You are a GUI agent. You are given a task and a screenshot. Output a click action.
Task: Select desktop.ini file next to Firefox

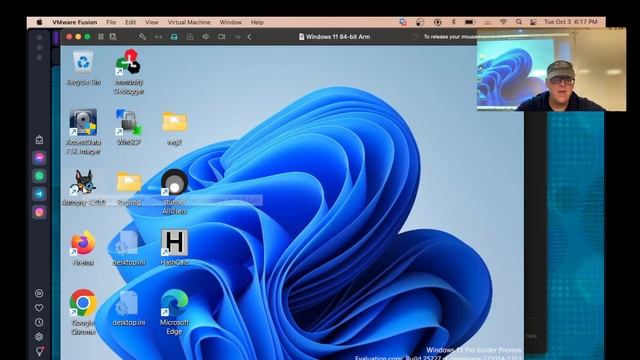129,248
